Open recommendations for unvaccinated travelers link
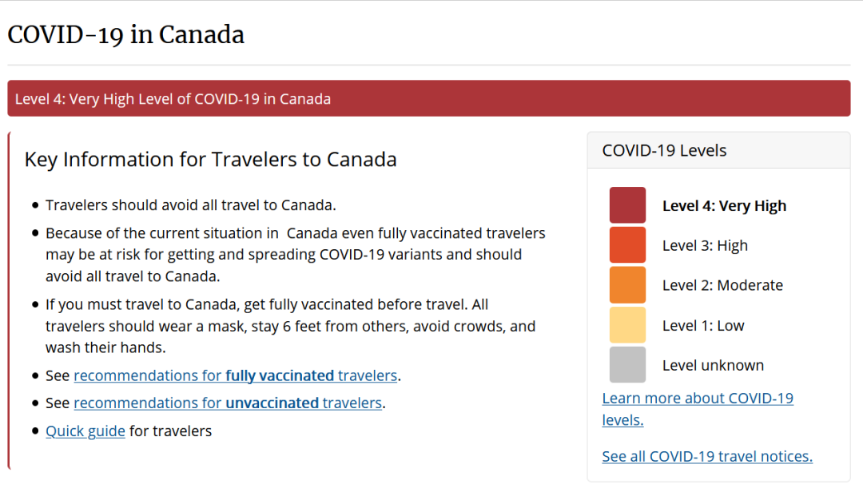 pyautogui.click(x=228, y=403)
